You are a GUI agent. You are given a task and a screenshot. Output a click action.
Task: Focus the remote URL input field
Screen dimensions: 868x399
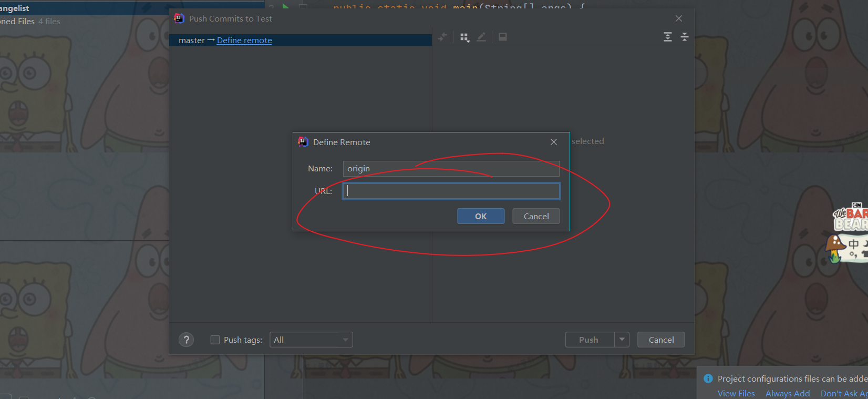tap(451, 191)
